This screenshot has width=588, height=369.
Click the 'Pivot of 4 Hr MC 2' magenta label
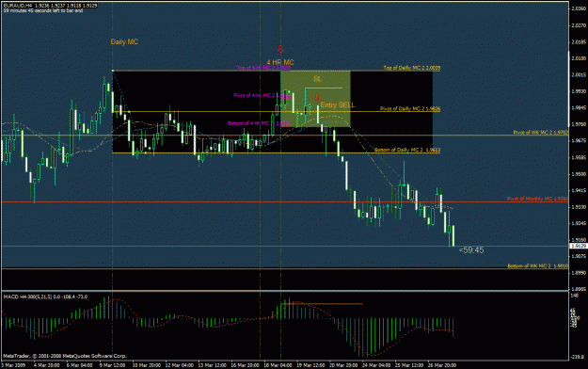[262, 95]
